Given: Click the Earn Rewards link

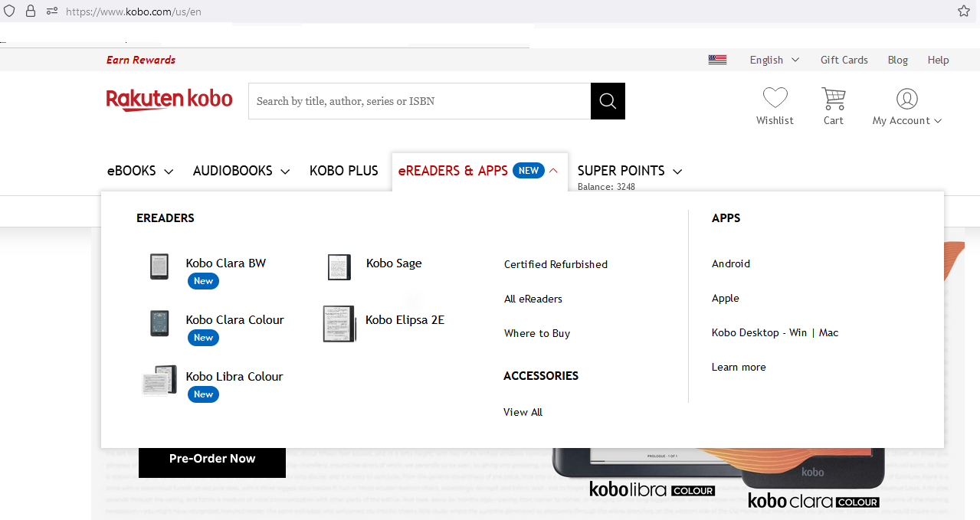Looking at the screenshot, I should point(141,60).
